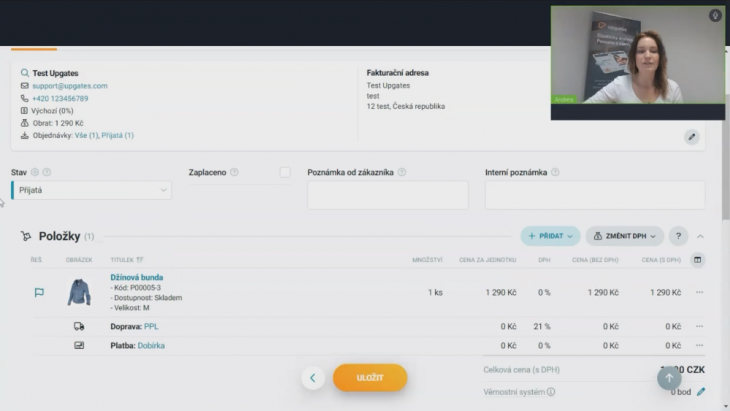Click the denim jacket product thumbnail

[x=79, y=292]
